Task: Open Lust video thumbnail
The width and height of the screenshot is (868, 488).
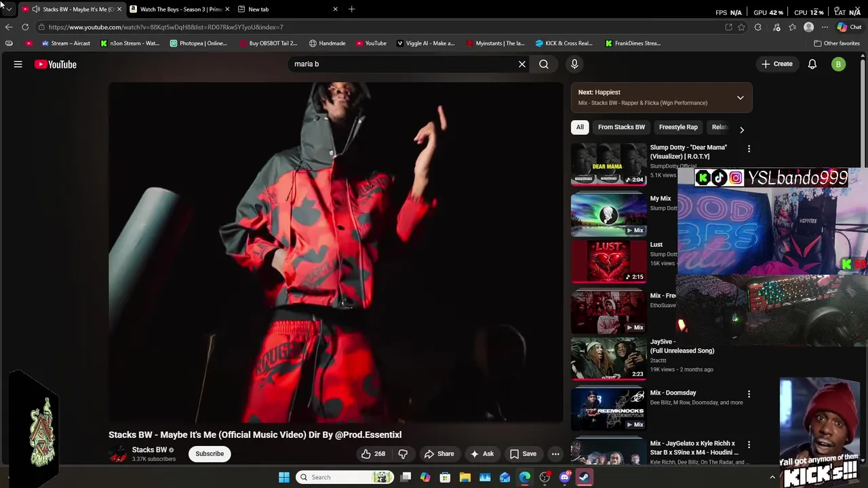Action: (x=609, y=262)
